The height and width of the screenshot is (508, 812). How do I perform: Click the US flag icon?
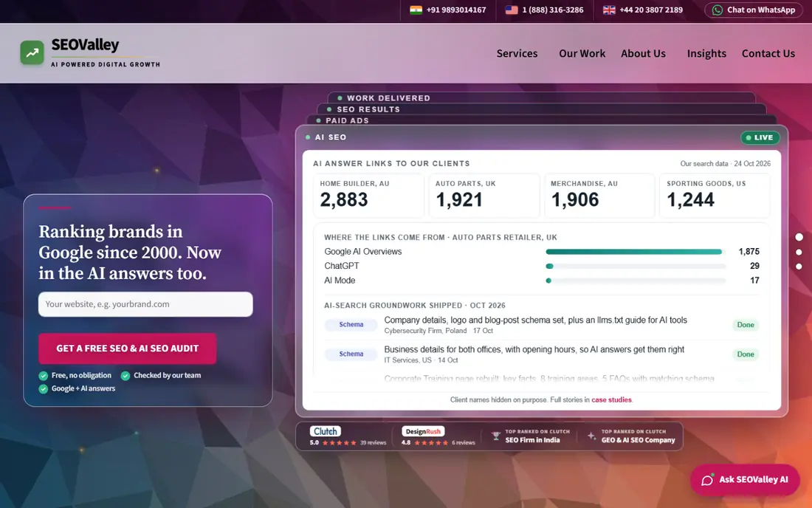(512, 10)
